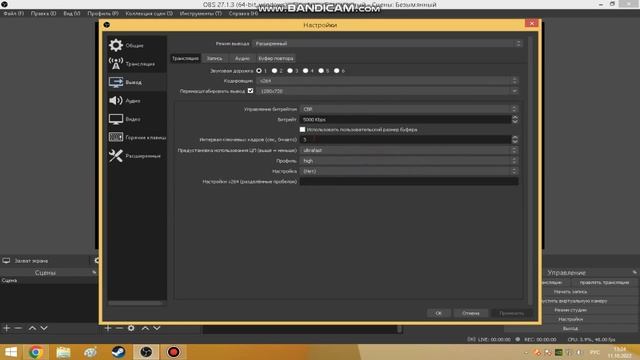Switch to the Аудио output tab
The image size is (640, 360).
coord(242,58)
